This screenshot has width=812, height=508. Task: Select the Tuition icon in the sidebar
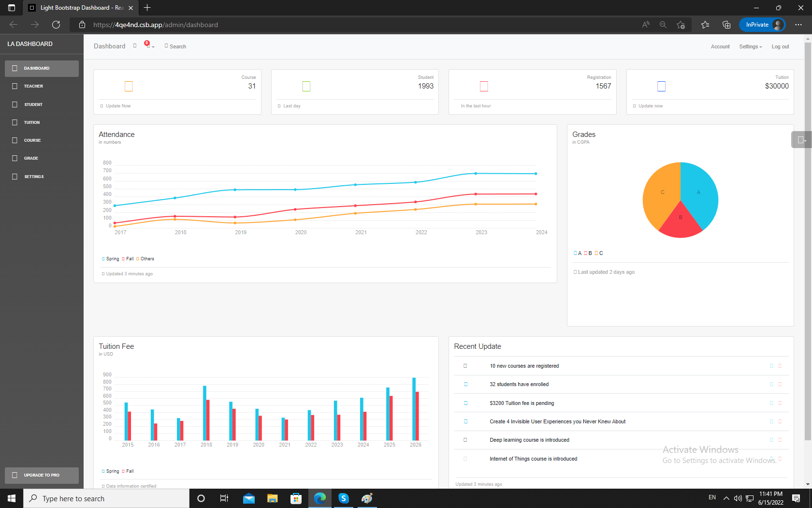tap(14, 122)
